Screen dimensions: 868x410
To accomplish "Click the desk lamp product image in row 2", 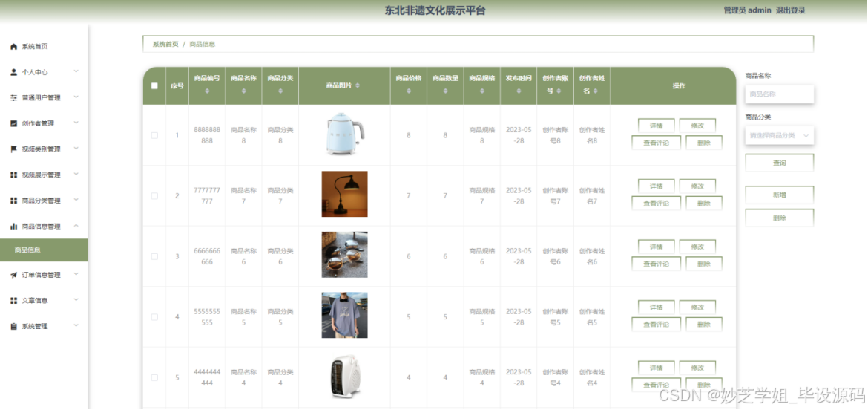I will coord(344,194).
